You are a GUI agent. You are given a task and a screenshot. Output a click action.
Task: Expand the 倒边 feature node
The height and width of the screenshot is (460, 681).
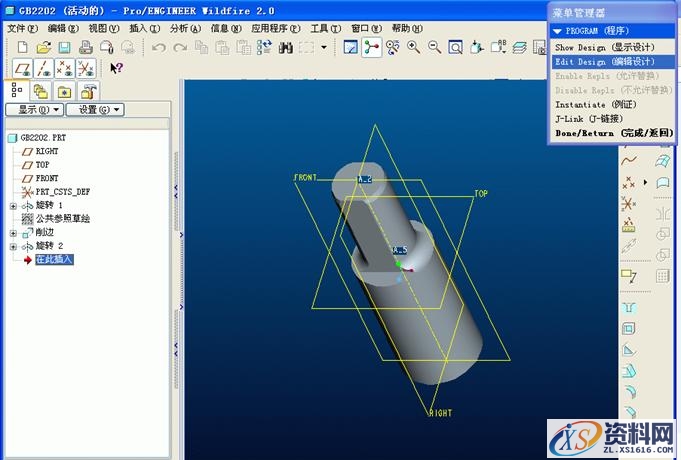point(13,232)
